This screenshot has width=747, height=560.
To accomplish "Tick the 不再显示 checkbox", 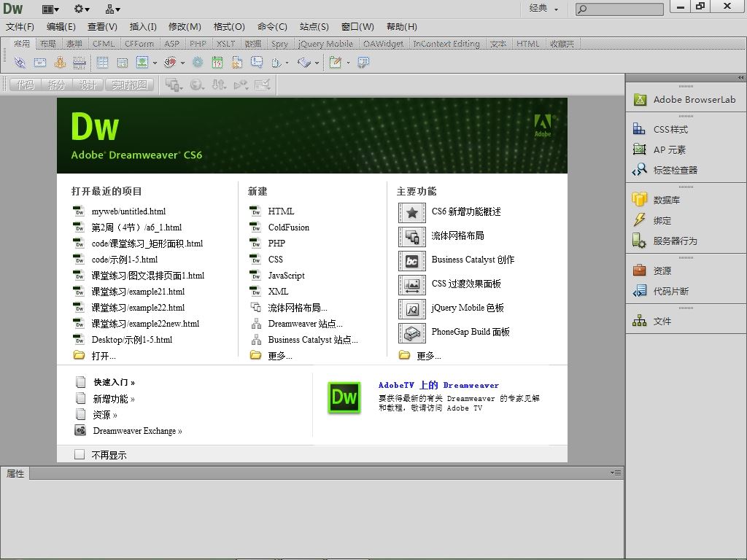I will [80, 454].
